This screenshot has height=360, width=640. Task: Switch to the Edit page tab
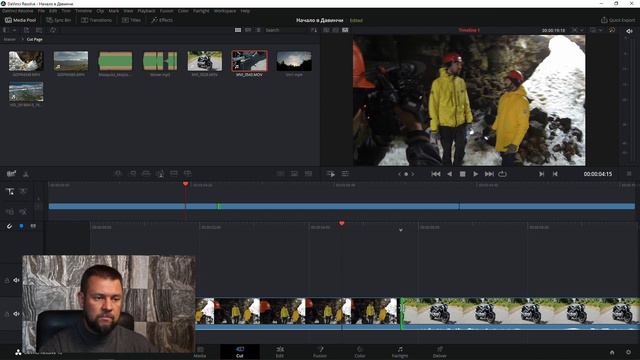[x=280, y=352]
